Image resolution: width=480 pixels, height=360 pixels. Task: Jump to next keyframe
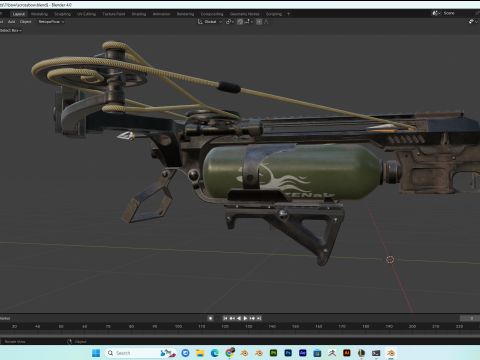(252, 318)
